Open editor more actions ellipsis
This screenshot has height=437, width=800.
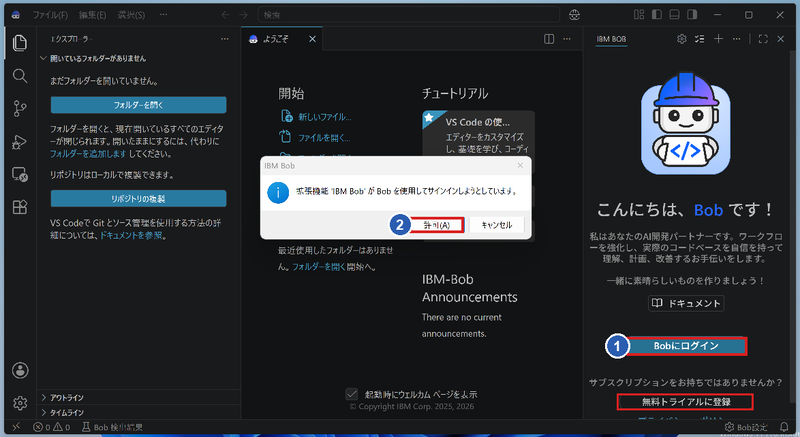click(x=567, y=39)
